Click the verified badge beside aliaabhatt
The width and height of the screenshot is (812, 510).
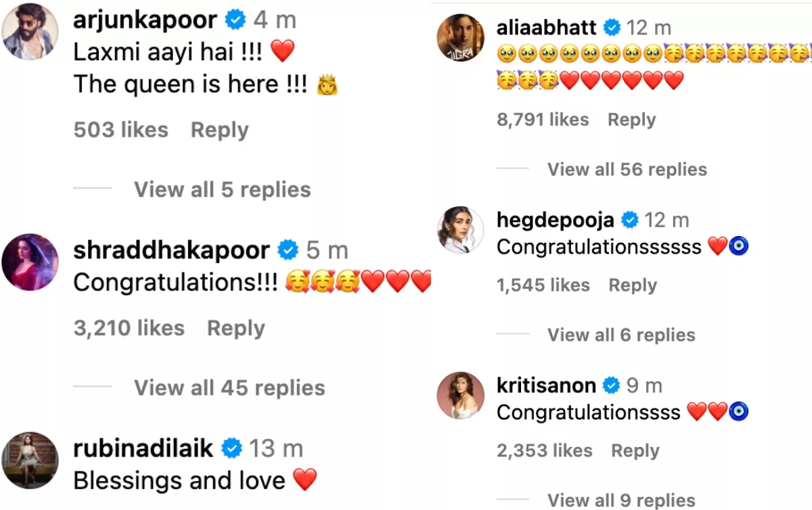(612, 28)
